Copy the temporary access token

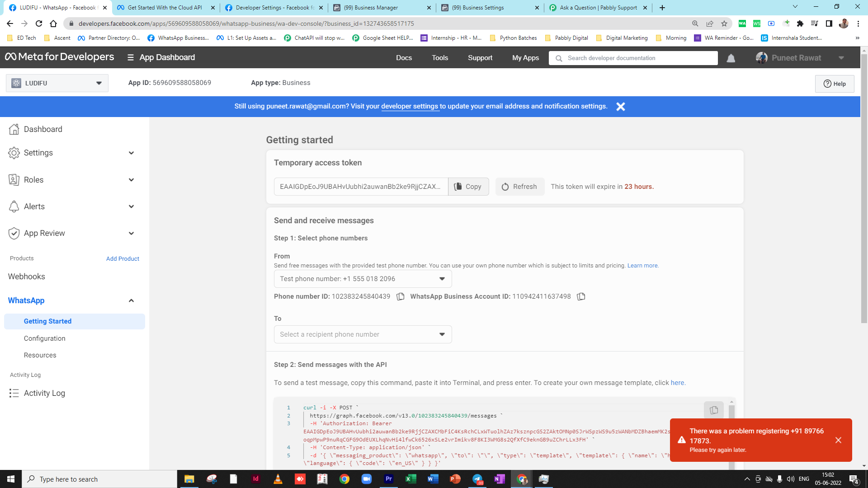coord(468,187)
